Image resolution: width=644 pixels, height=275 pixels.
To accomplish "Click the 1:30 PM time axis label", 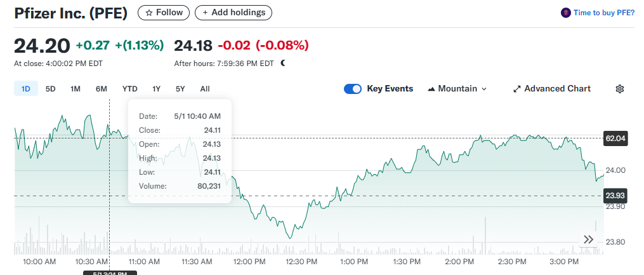I will click(x=407, y=262).
